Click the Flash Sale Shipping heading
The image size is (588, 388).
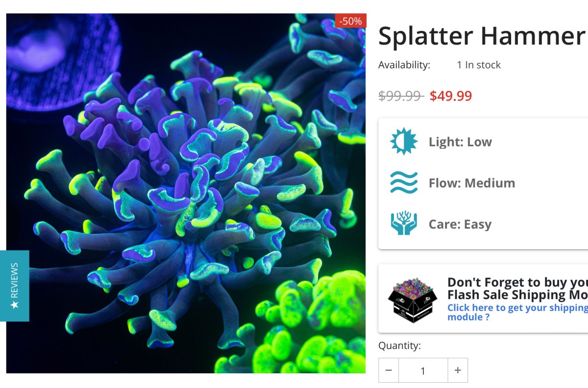point(517,288)
